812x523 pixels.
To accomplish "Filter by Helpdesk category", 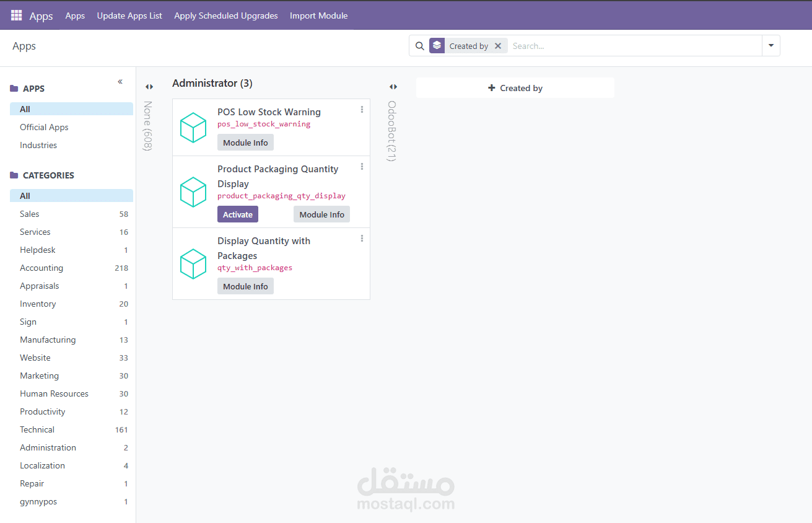I will coord(71,250).
